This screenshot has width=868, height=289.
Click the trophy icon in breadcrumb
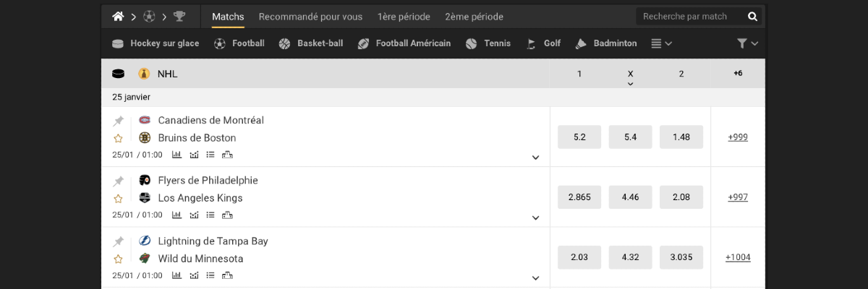click(x=179, y=16)
